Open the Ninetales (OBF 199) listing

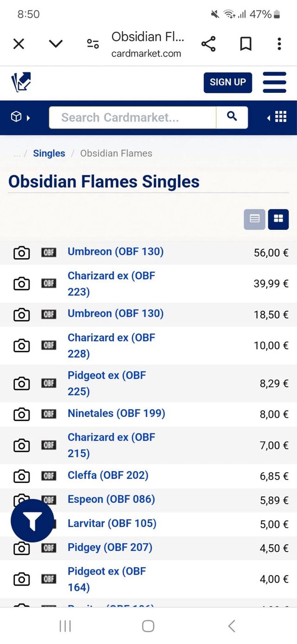tap(116, 414)
